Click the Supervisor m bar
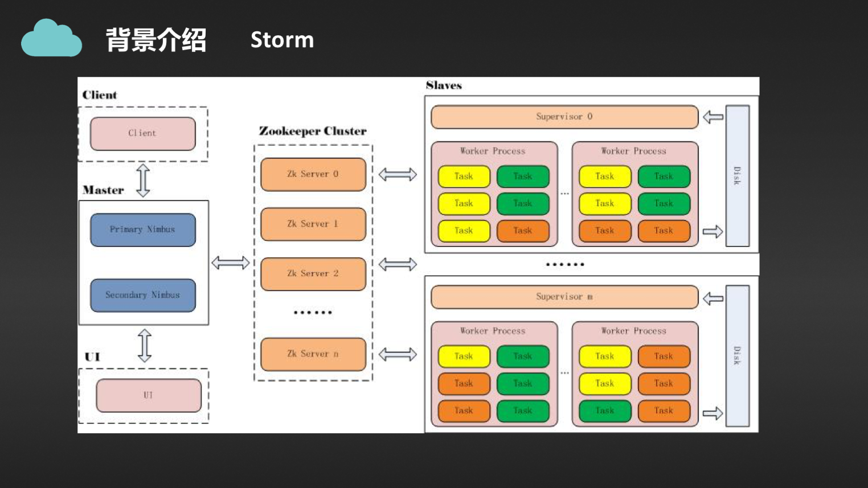 (x=564, y=297)
